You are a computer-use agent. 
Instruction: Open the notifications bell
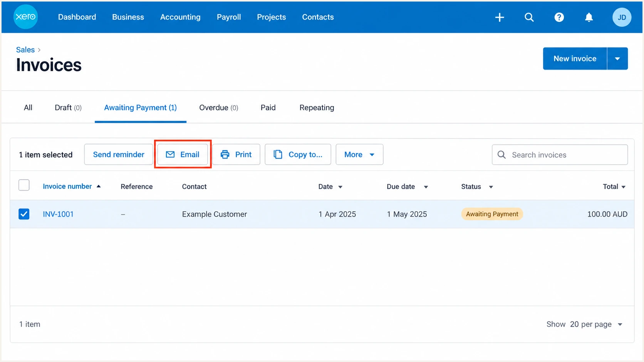click(589, 17)
